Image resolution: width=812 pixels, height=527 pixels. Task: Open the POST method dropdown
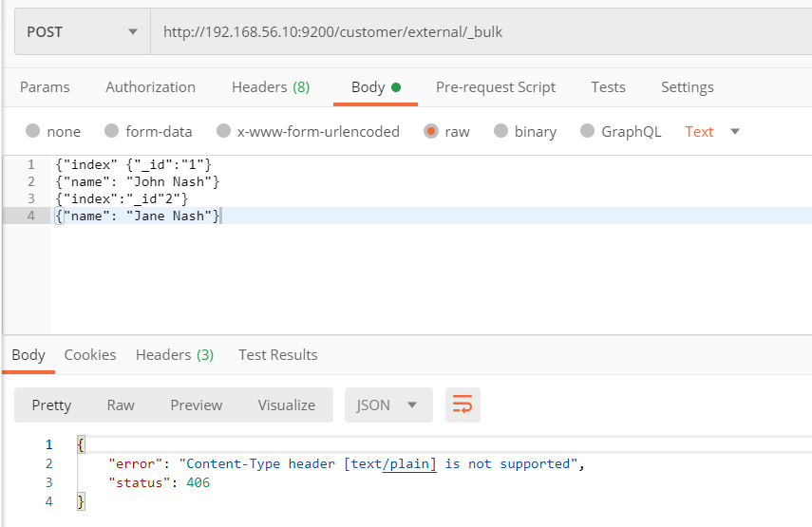83,32
